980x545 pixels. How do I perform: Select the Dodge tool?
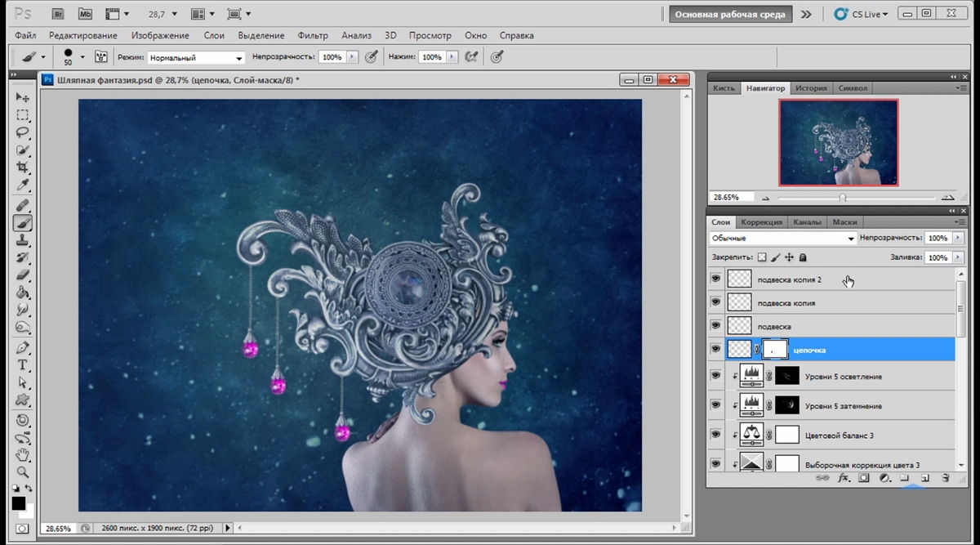[x=23, y=328]
